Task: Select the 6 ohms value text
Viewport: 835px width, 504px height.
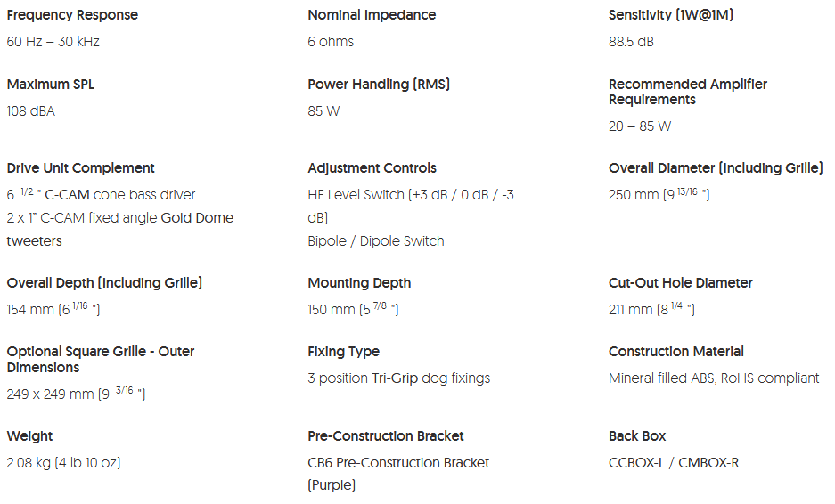Action: tap(331, 42)
